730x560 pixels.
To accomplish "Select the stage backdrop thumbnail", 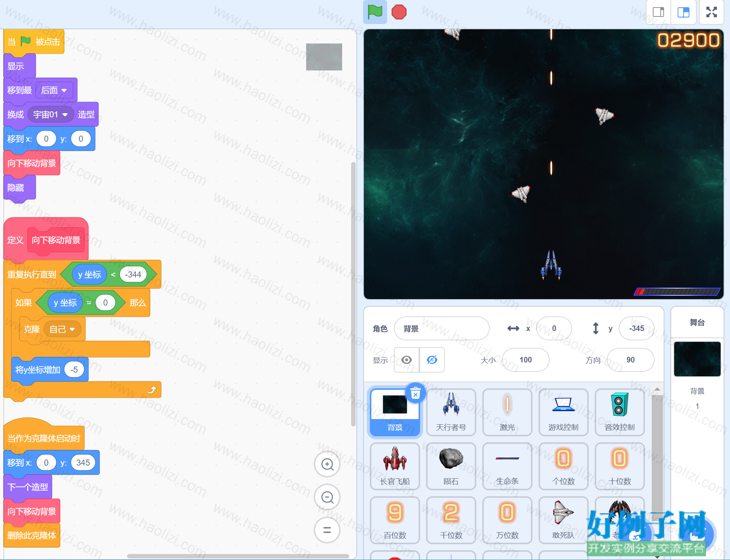I will [697, 359].
